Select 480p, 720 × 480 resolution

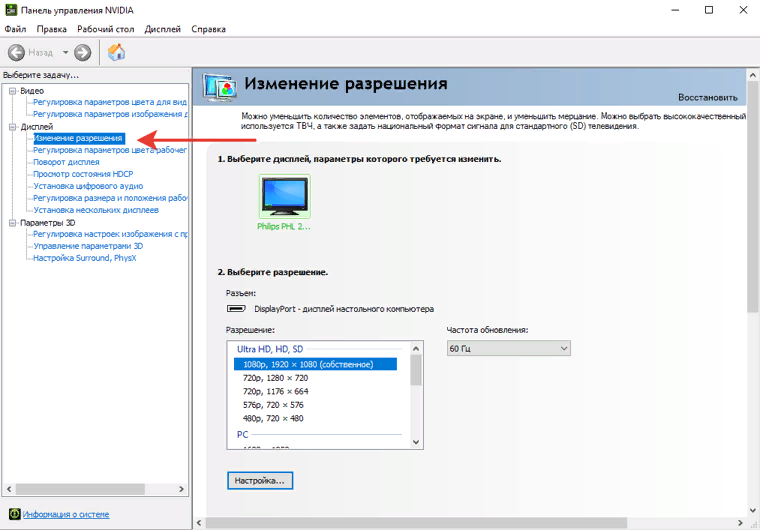point(273,418)
